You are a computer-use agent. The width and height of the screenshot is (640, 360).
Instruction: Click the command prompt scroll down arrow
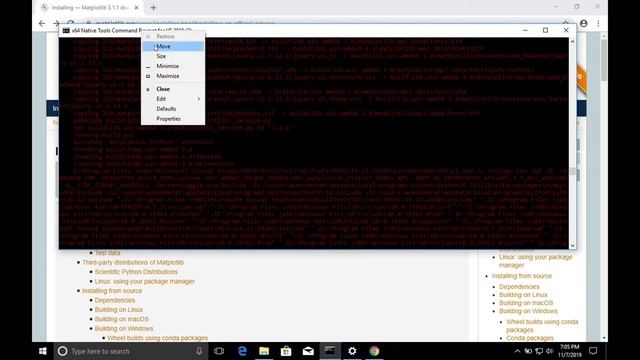[x=572, y=245]
